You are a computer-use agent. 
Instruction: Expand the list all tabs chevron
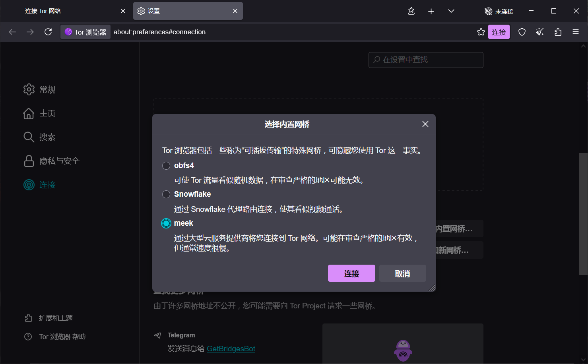pos(451,11)
